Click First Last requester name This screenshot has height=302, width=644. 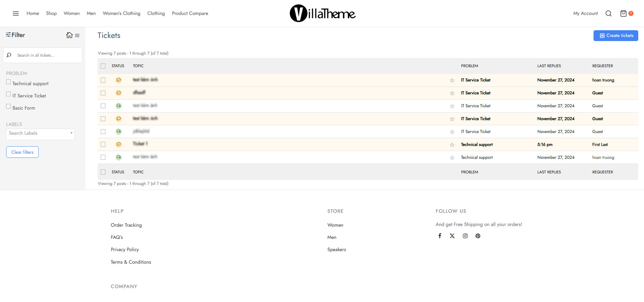(x=600, y=145)
